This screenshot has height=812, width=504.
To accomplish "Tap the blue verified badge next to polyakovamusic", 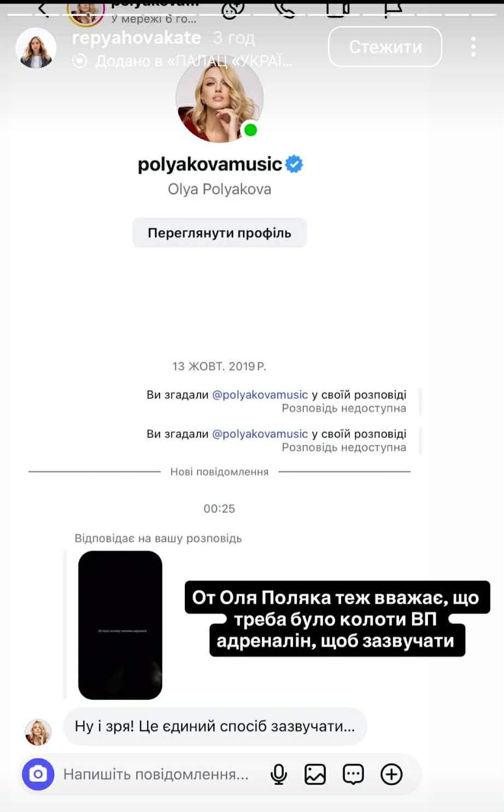I will coord(294,164).
